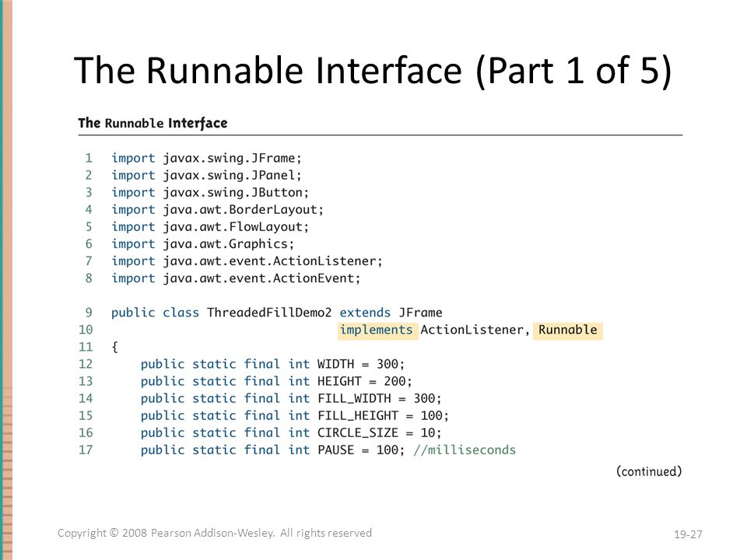Click line number 9
Image resolution: width=747 pixels, height=560 pixels.
click(89, 313)
